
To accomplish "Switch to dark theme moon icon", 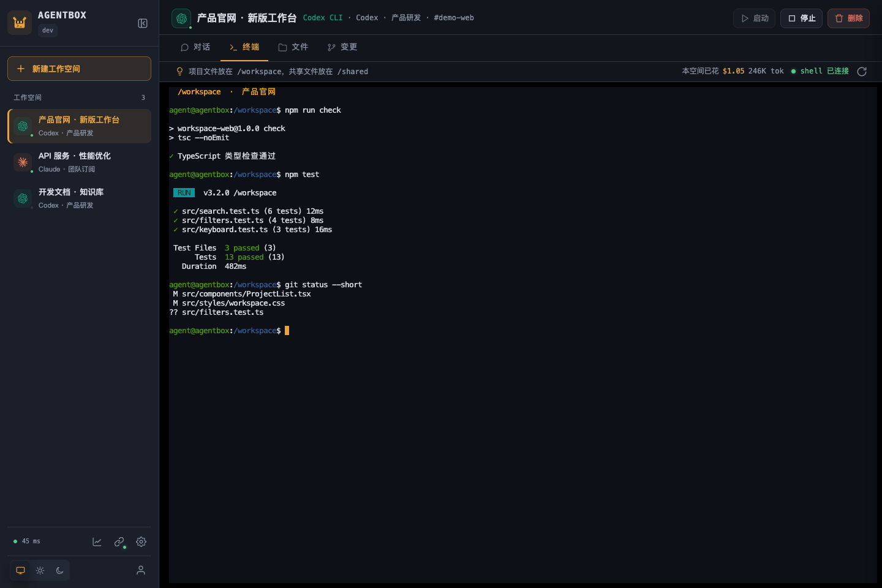I will [59, 570].
